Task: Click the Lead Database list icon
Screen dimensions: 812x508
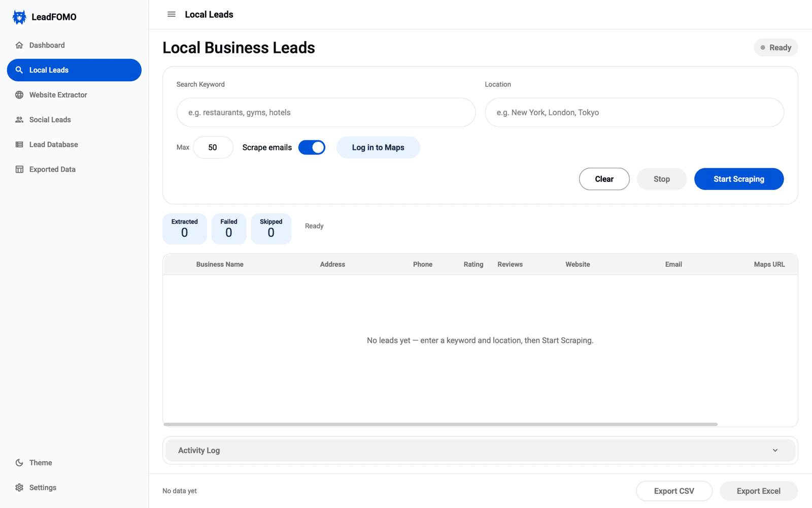Action: pyautogui.click(x=19, y=145)
